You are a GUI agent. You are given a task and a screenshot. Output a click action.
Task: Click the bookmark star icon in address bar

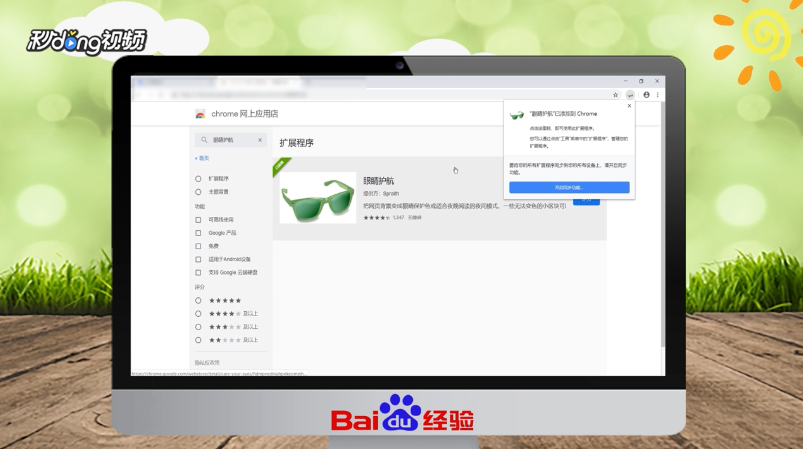615,95
